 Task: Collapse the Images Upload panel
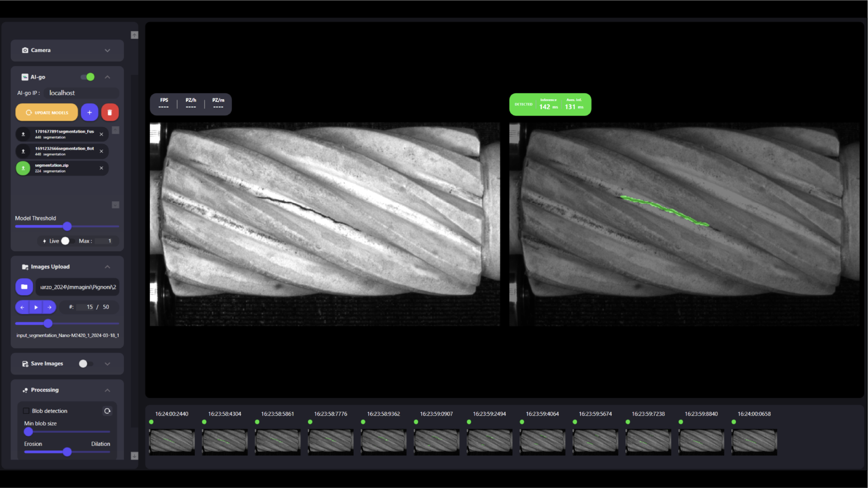point(107,267)
